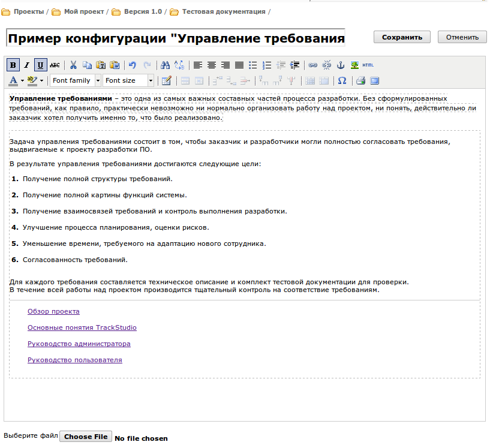
Task: Insert a numbered list
Action: [x=267, y=65]
